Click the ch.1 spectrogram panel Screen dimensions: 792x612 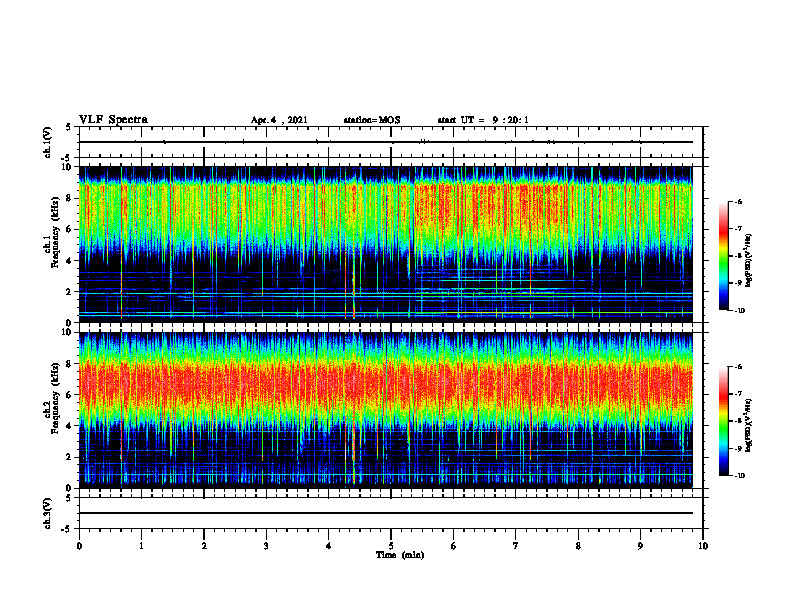[385, 244]
